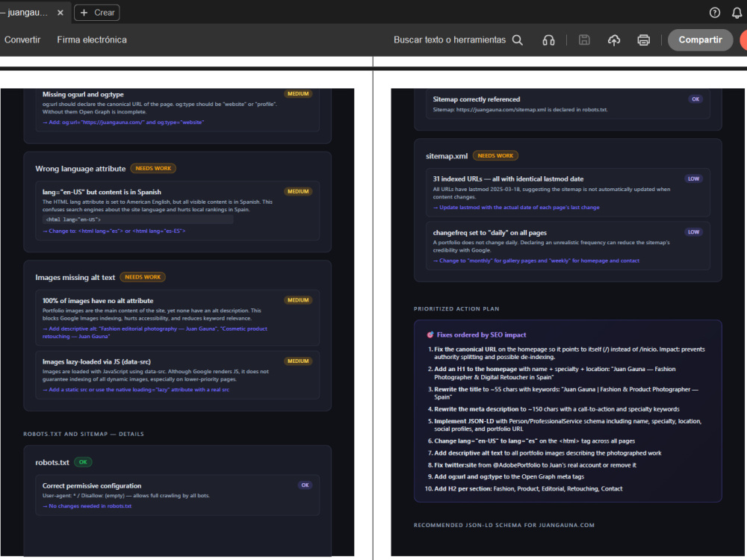Click 'Correct permissive configuration' title
747x560 pixels.
click(92, 486)
